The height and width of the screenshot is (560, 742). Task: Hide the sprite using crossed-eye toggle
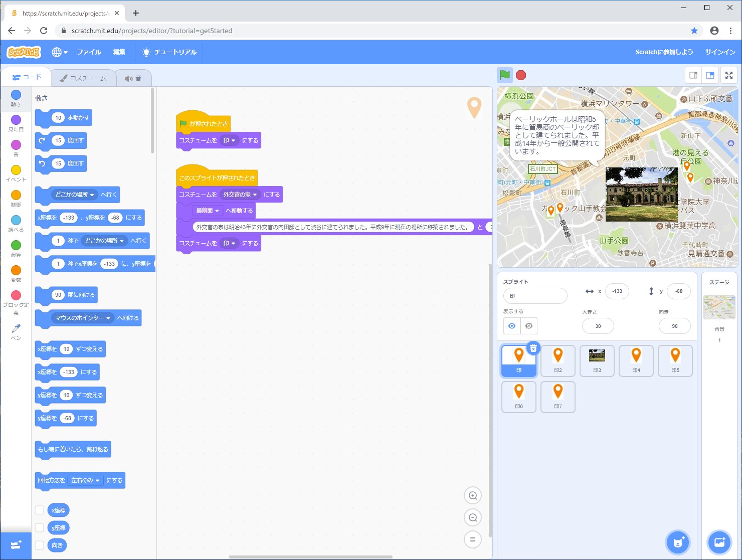[x=529, y=326]
